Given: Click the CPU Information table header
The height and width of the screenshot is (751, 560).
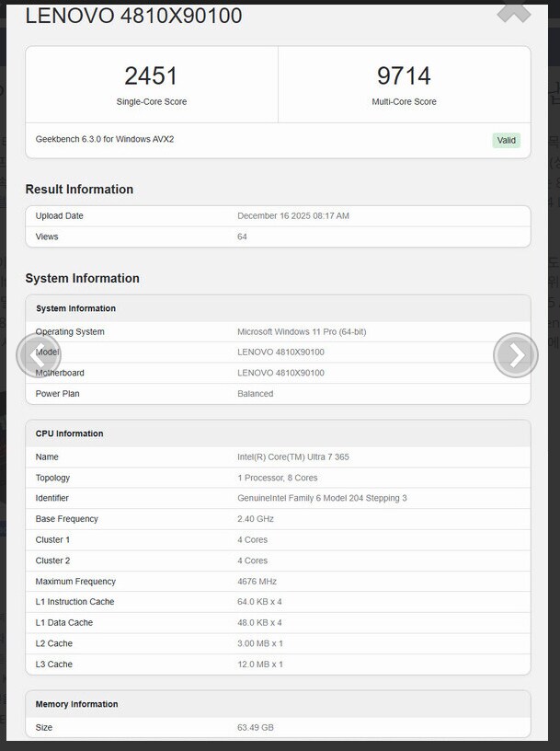Looking at the screenshot, I should (x=69, y=433).
